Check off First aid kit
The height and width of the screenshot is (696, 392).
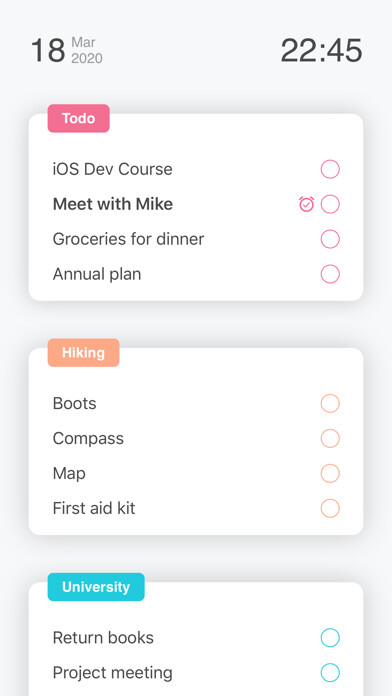pos(330,508)
